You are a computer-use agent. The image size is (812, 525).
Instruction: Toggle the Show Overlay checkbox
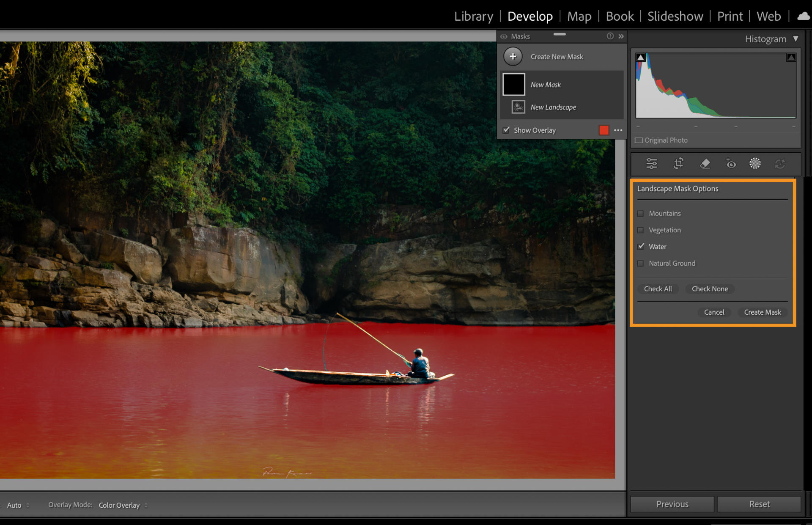click(506, 130)
